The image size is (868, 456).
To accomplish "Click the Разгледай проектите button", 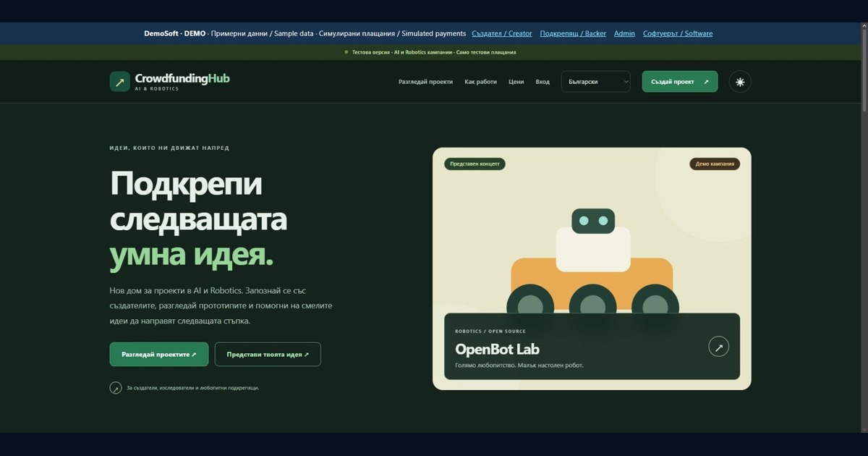I will pos(159,355).
